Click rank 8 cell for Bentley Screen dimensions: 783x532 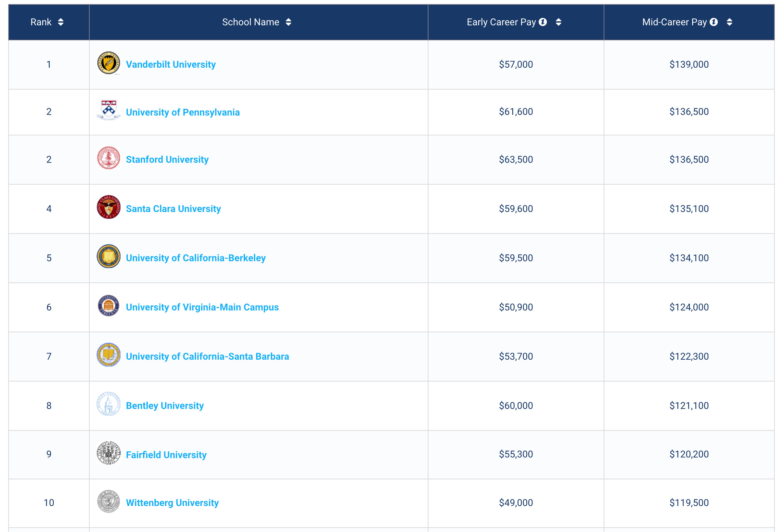coord(49,406)
